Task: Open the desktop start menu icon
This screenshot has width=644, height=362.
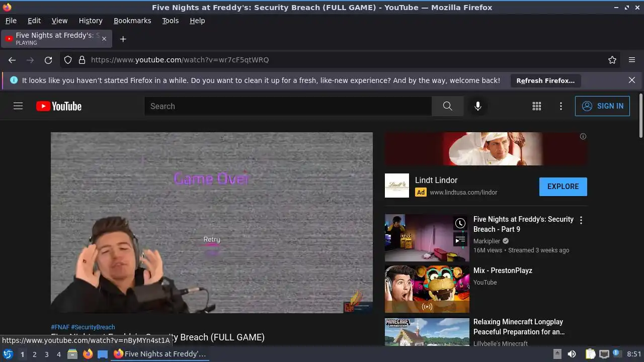Action: click(x=8, y=354)
